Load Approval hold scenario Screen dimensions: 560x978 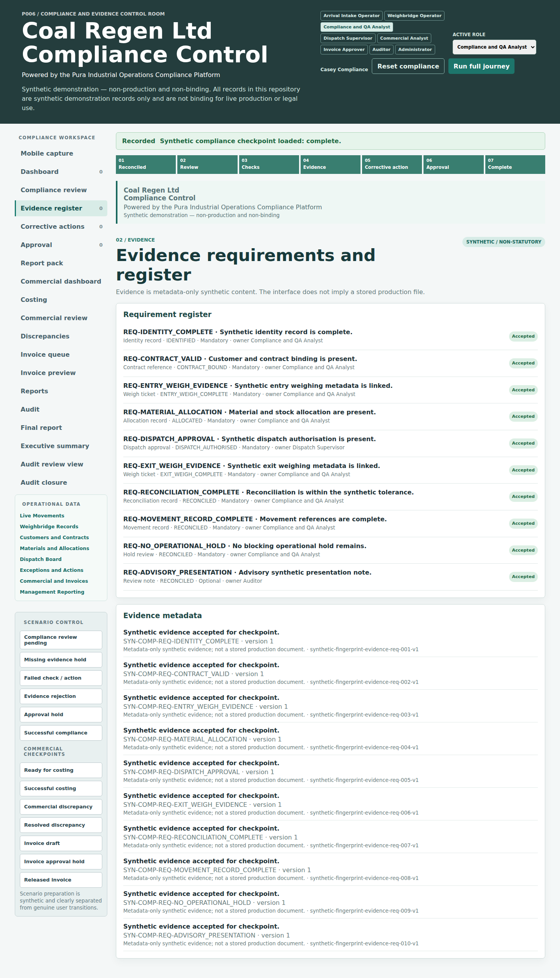click(61, 715)
